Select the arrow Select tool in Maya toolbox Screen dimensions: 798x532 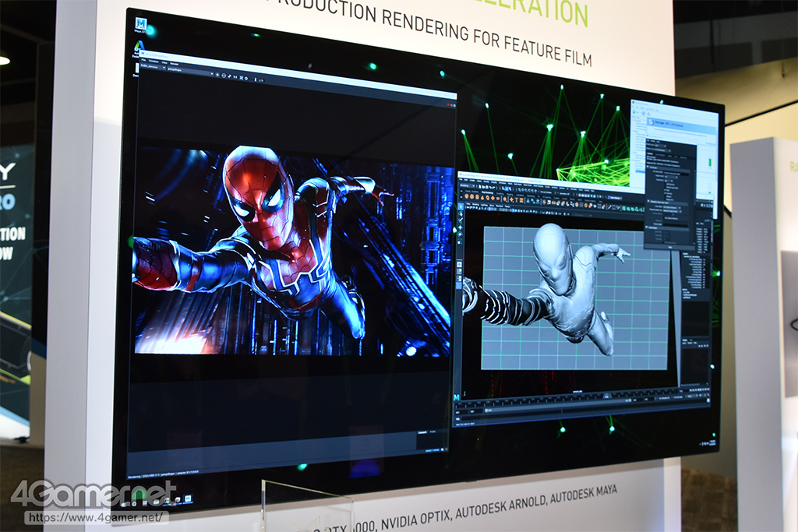coord(461,206)
